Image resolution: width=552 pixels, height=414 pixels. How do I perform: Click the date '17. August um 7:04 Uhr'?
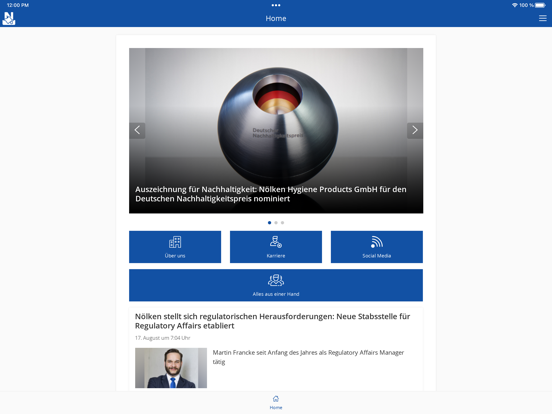[163, 338]
